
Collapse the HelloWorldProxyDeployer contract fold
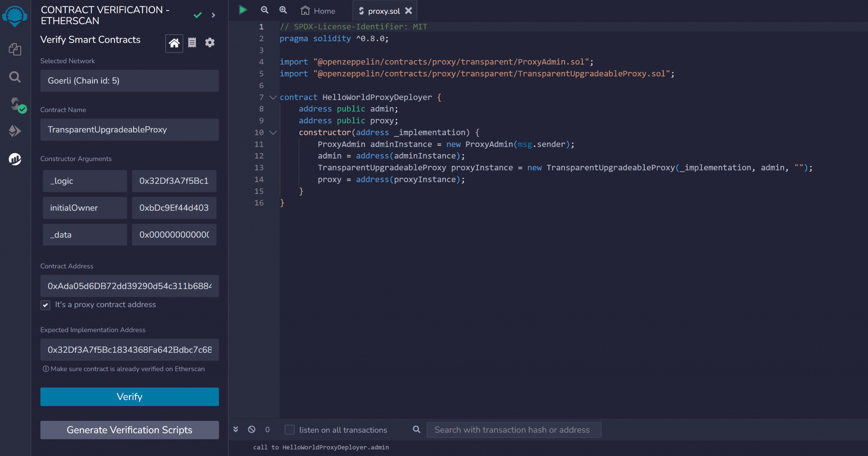(273, 97)
